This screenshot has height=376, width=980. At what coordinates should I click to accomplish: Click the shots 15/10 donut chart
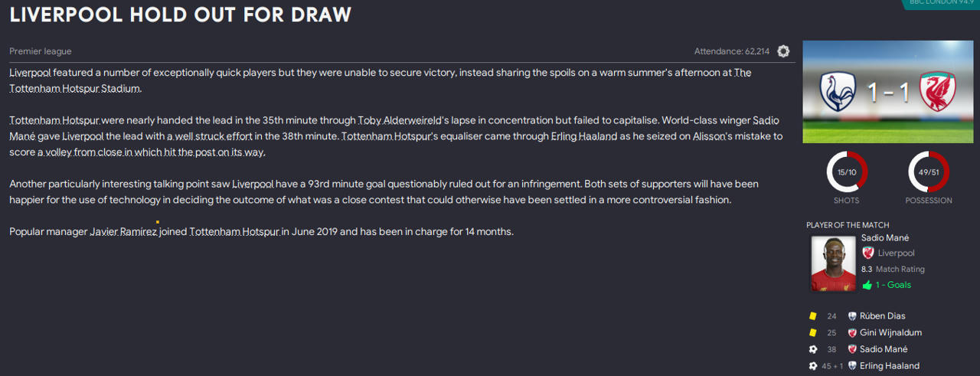coord(846,172)
